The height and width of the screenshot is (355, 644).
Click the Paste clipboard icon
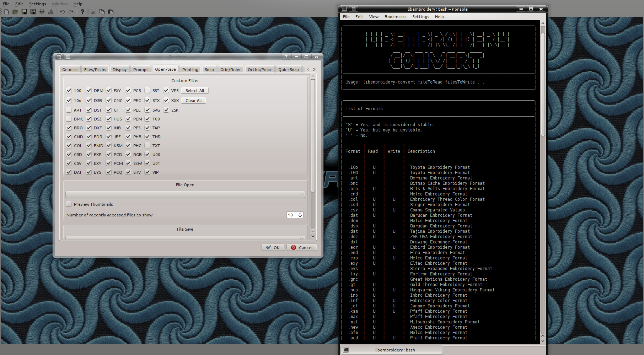point(111,12)
